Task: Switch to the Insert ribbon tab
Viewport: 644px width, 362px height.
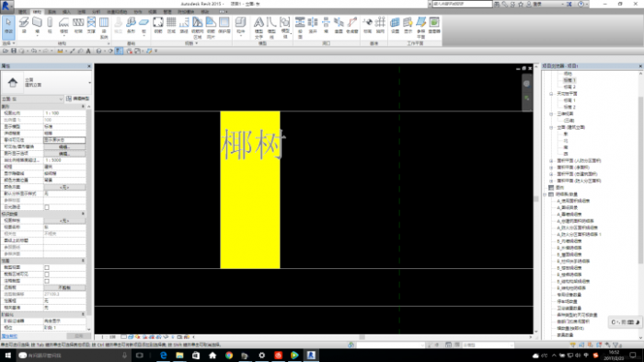Action: click(66, 12)
